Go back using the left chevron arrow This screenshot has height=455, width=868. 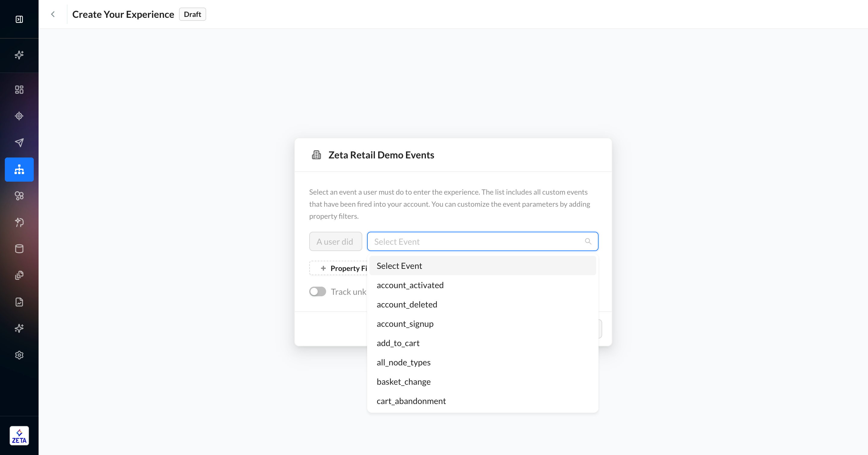[x=53, y=14]
